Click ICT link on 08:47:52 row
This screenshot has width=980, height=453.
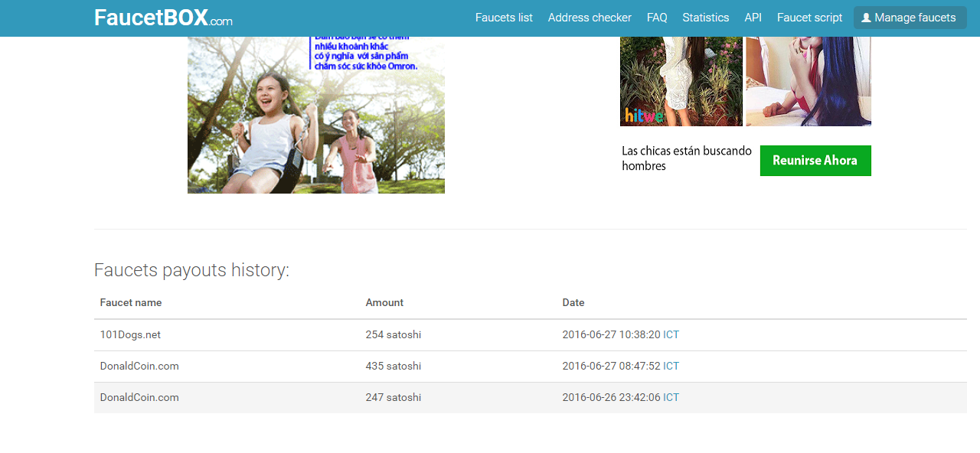(x=671, y=366)
